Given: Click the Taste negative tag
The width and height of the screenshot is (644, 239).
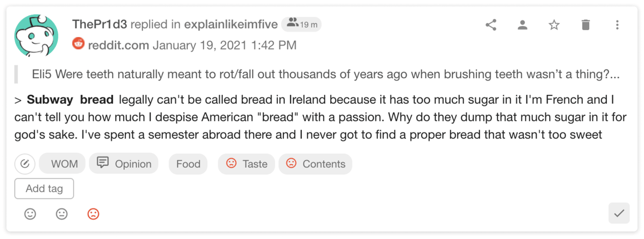Looking at the screenshot, I should pyautogui.click(x=247, y=164).
